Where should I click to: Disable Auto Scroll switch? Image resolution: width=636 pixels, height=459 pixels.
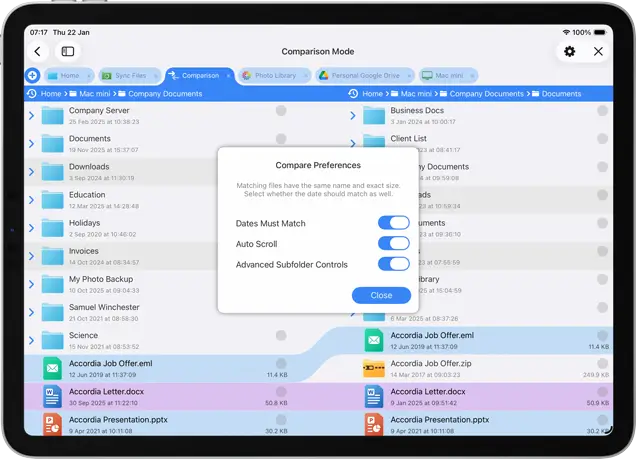(x=393, y=243)
